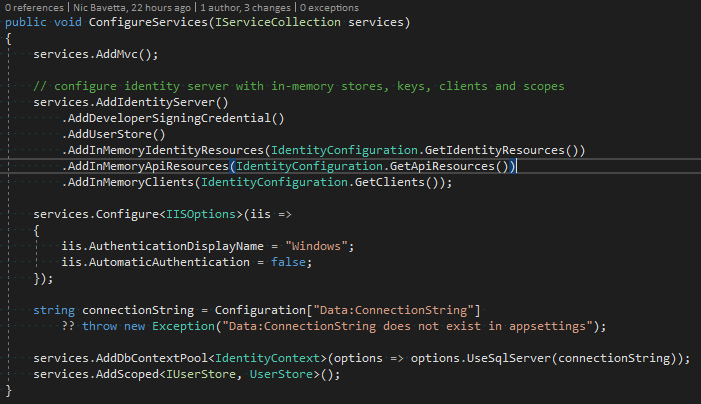
Task: Click 'GetClients' method call
Action: (389, 182)
